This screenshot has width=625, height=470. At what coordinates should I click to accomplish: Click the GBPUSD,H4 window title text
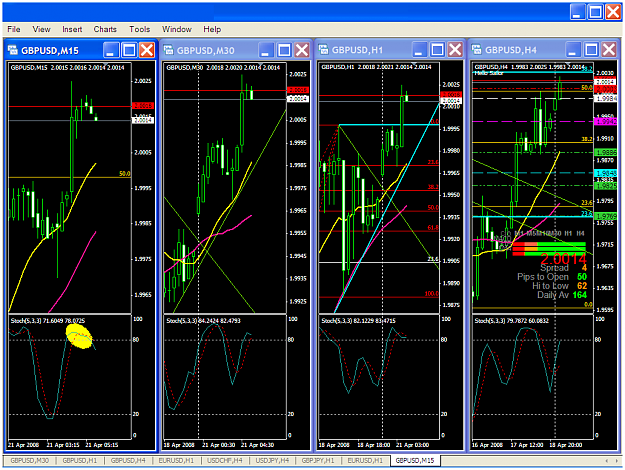(x=511, y=50)
